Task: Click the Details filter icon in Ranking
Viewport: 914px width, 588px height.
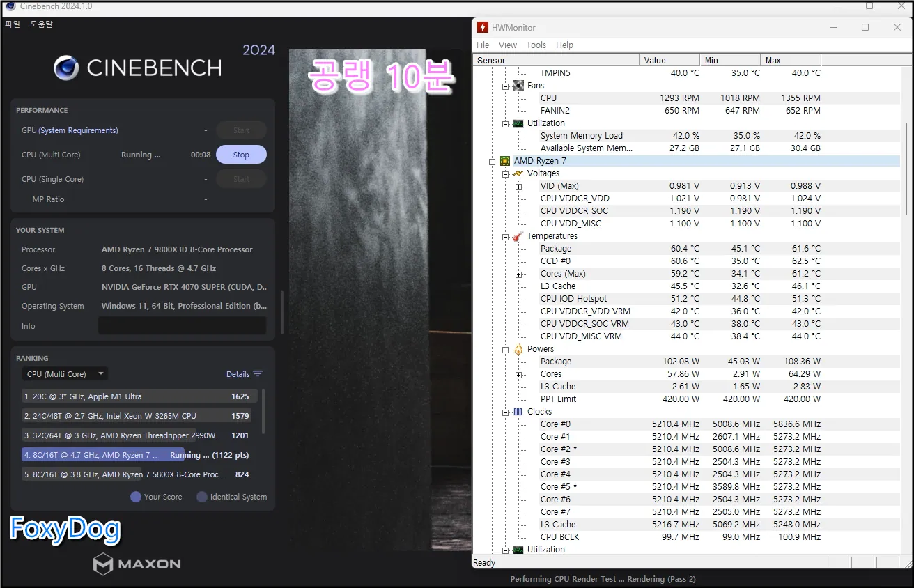Action: 258,374
